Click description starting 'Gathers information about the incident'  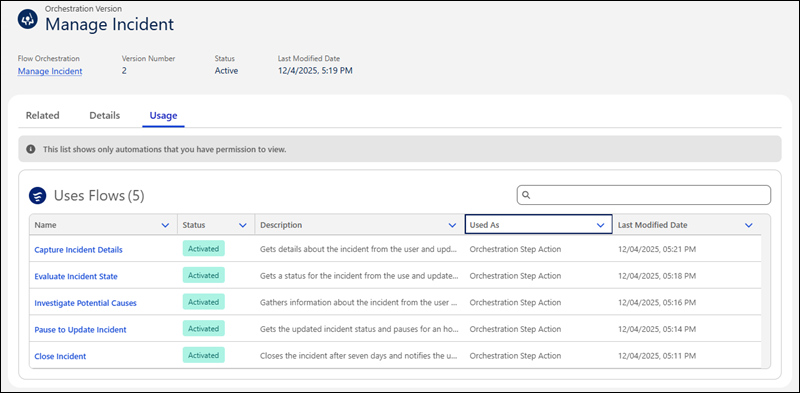click(x=359, y=303)
